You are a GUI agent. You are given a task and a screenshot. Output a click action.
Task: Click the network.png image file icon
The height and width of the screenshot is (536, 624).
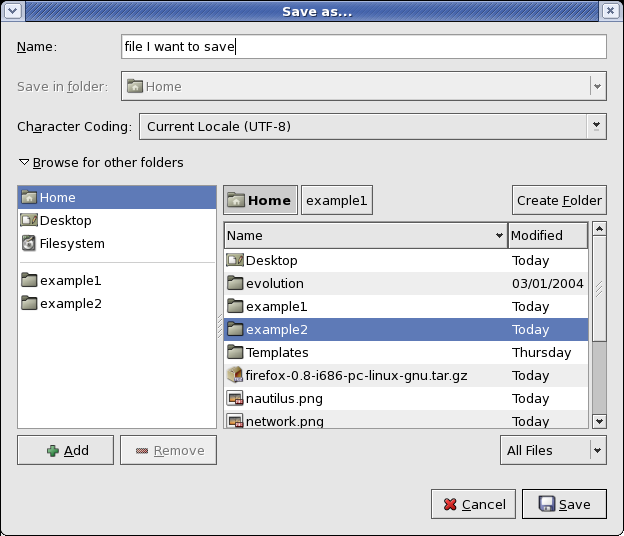click(235, 421)
